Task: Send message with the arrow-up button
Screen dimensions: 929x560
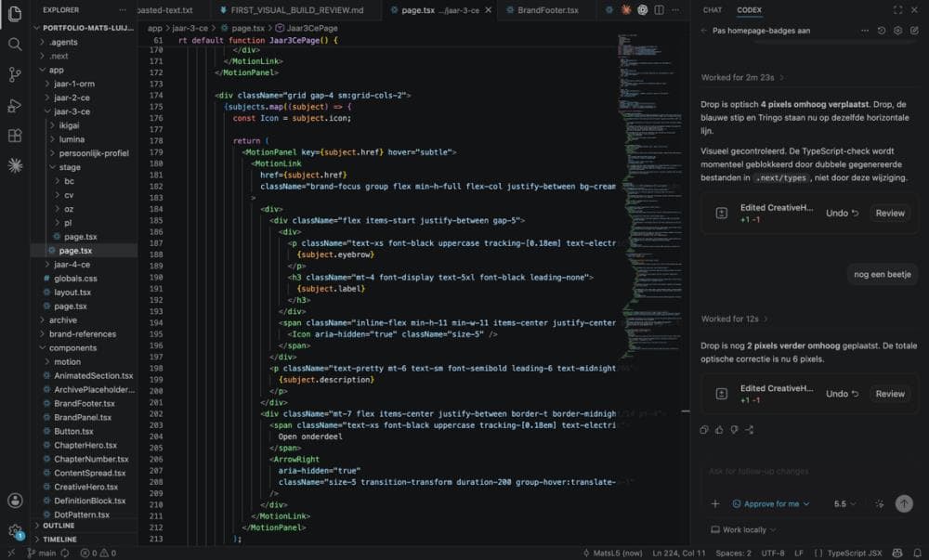Action: click(x=904, y=503)
